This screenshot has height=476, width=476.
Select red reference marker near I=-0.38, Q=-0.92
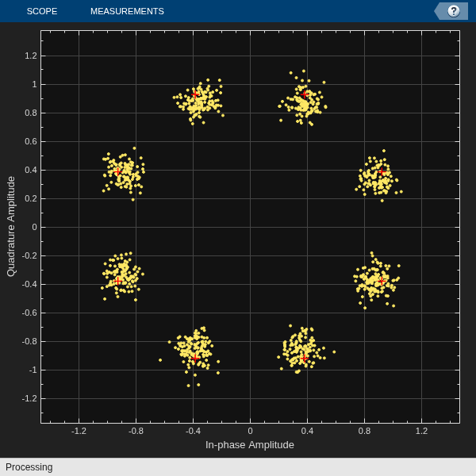195,359
